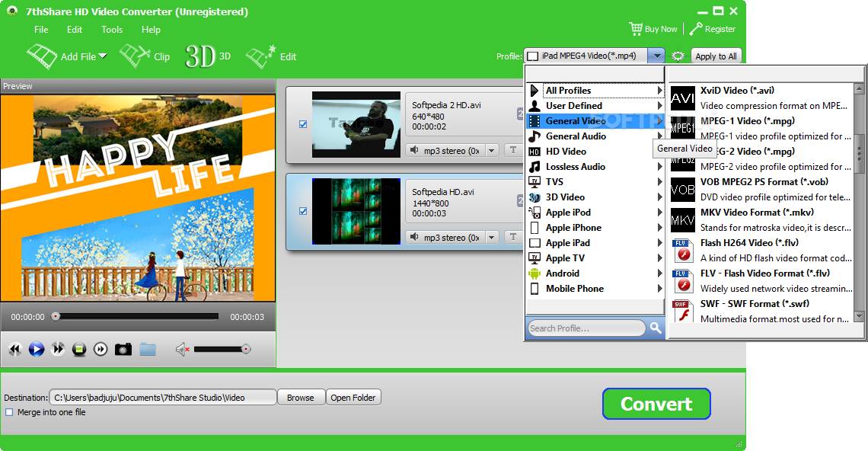Image resolution: width=868 pixels, height=451 pixels.
Task: Click the Search Profile input field
Action: click(586, 328)
